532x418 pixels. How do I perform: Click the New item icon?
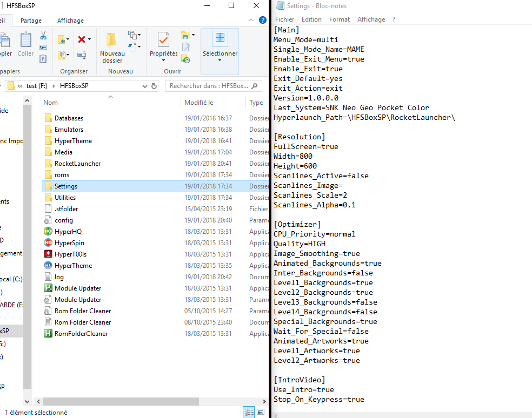pos(132,35)
